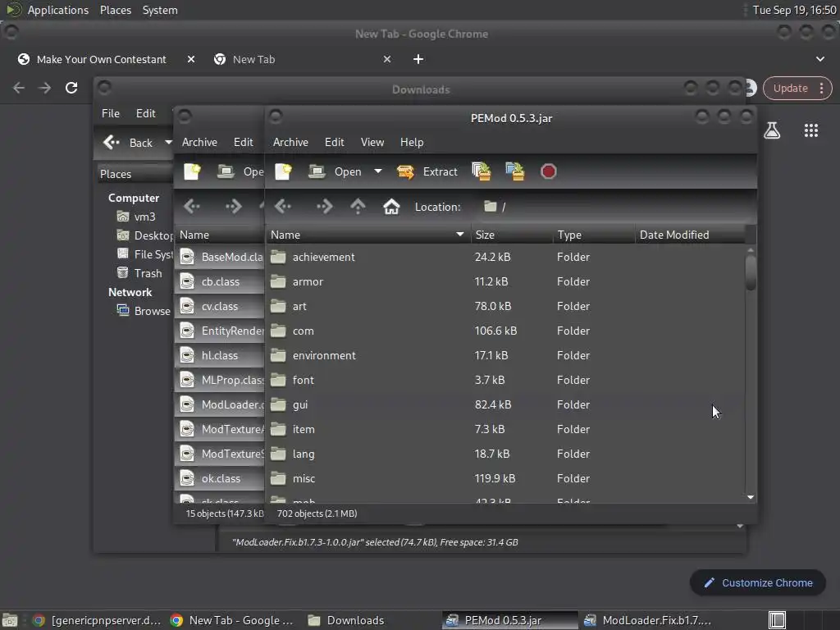Select cv.class in ModLoader archive window
This screenshot has height=630, width=840.
pyautogui.click(x=221, y=306)
